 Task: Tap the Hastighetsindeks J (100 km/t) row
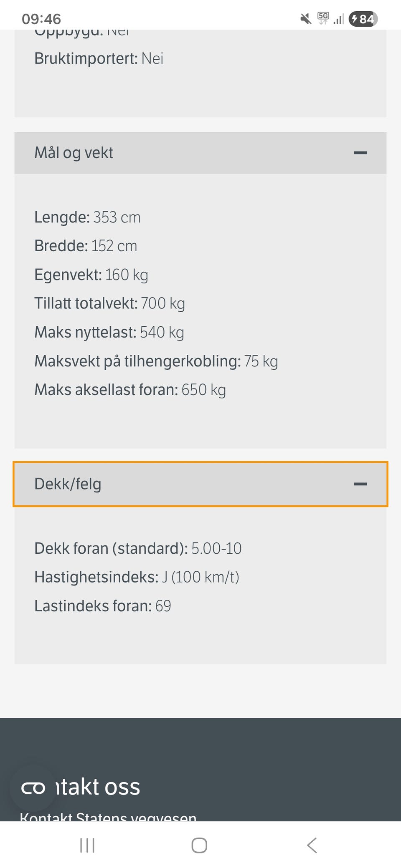[137, 577]
